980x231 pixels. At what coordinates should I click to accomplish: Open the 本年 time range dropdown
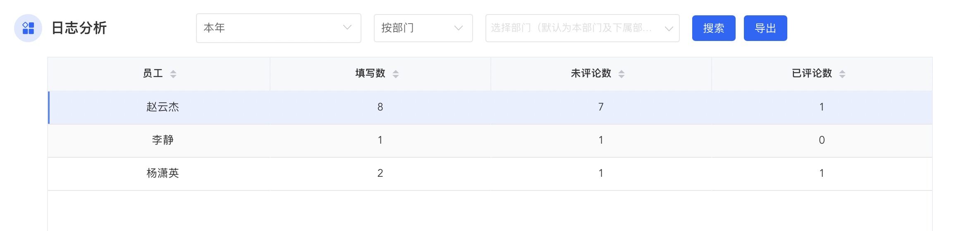point(278,28)
